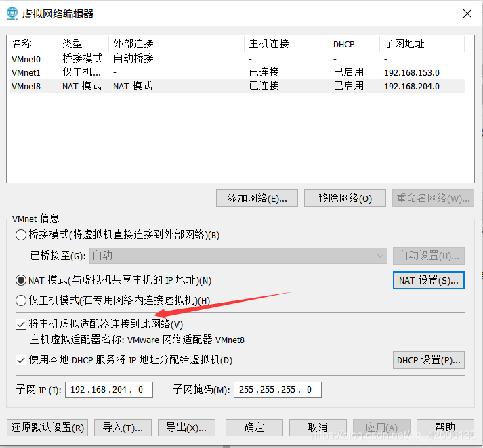Click 自动桥接 external connection cell
This screenshot has width=483, height=448.
point(133,58)
